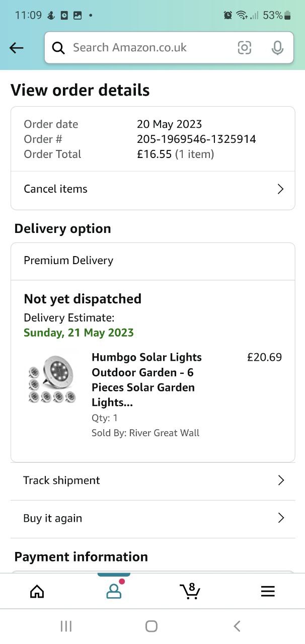Expand Cancel items chevron
Image resolution: width=305 pixels, height=644 pixels.
pos(280,189)
